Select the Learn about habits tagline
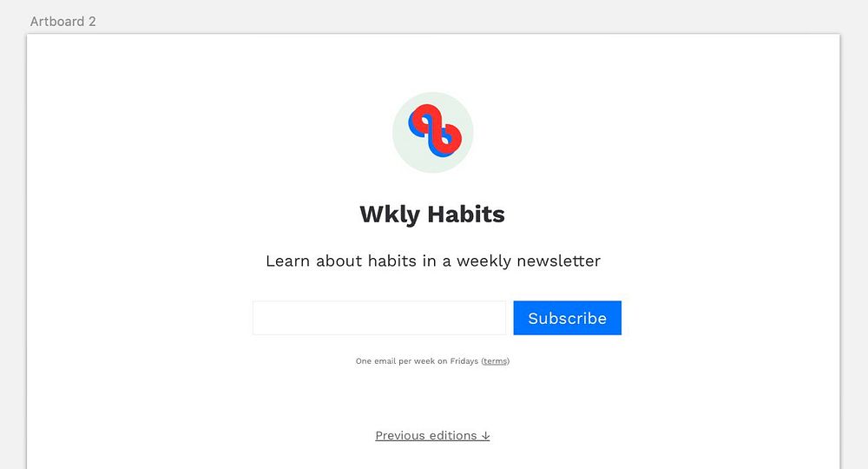This screenshot has height=469, width=868. (433, 261)
